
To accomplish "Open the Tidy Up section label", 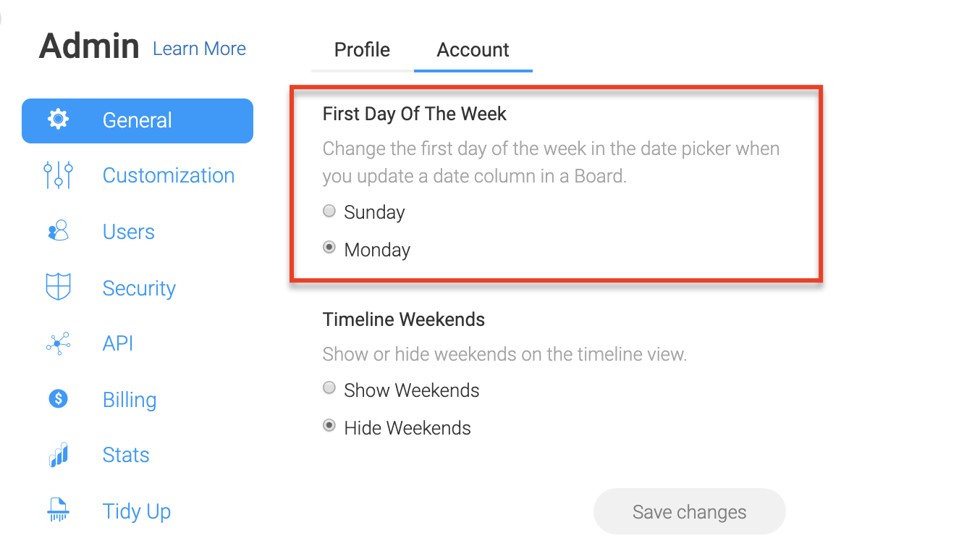I will (137, 511).
